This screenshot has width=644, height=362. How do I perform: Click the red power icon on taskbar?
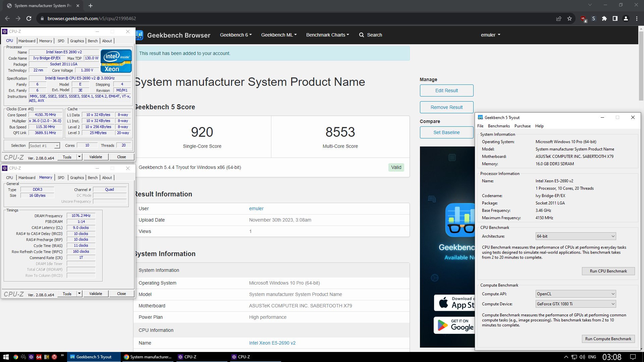point(54,357)
